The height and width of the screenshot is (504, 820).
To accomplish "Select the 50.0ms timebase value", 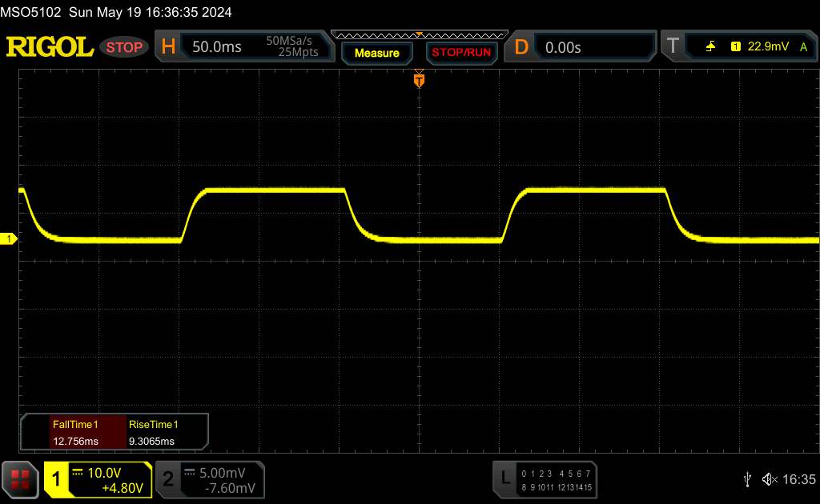I will click(x=216, y=47).
